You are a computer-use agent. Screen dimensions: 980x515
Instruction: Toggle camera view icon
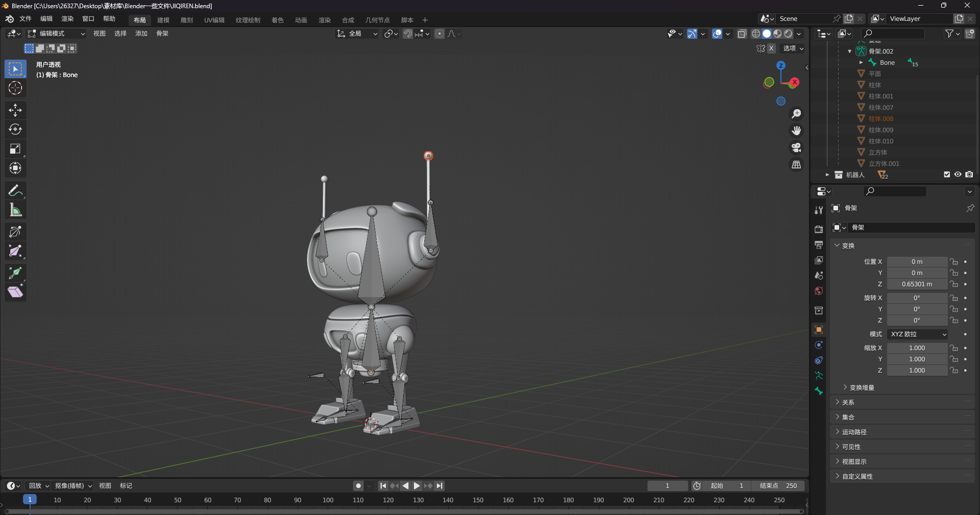(x=796, y=148)
